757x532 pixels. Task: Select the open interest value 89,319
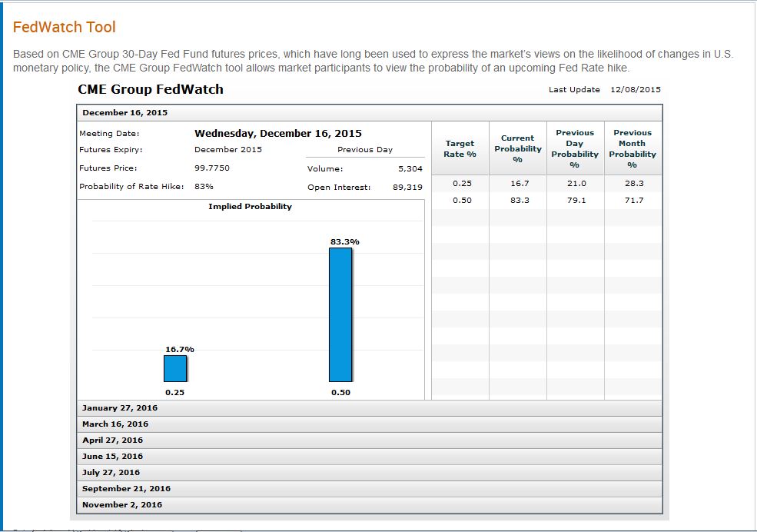(x=407, y=188)
